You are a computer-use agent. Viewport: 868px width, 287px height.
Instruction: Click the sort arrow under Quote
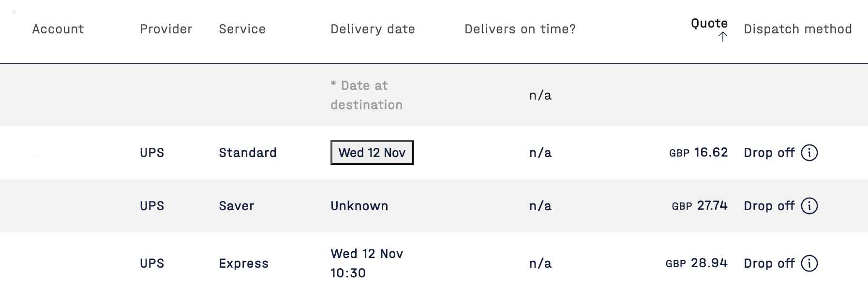click(x=723, y=37)
